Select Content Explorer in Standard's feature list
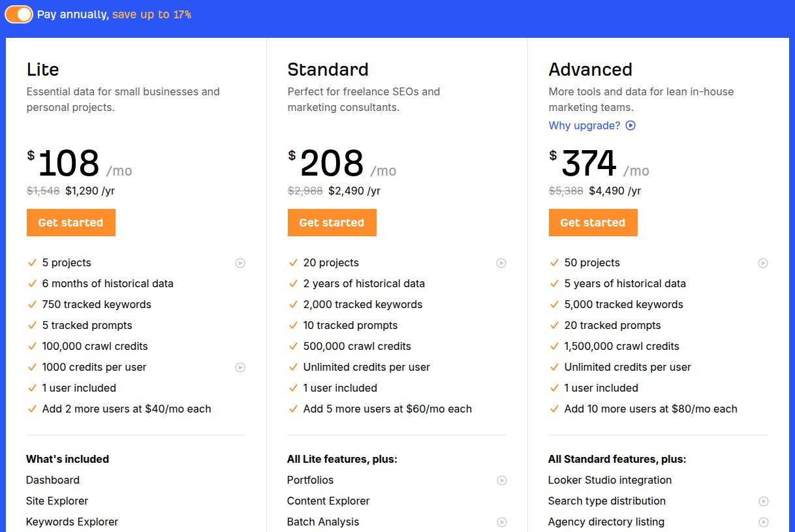The width and height of the screenshot is (795, 532). [x=328, y=501]
